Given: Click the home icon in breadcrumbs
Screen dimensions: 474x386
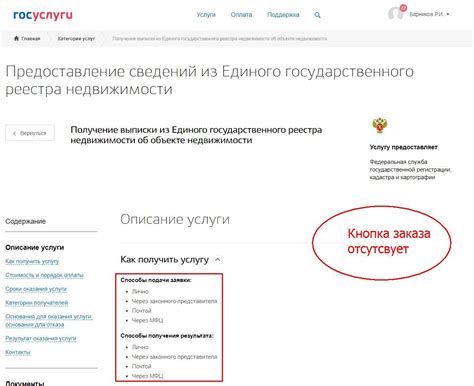Looking at the screenshot, I should pyautogui.click(x=16, y=38).
